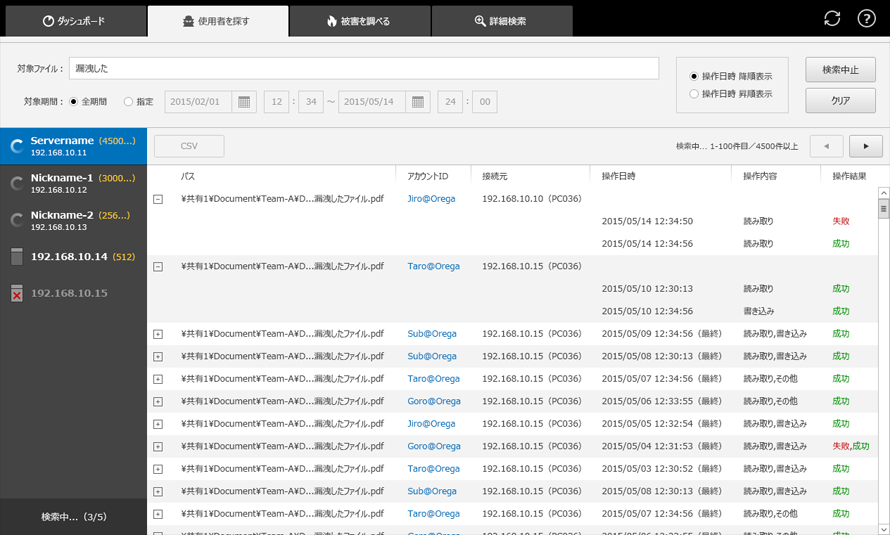Collapse the first Taro@Orega expanded row
The width and height of the screenshot is (890, 535).
158,267
